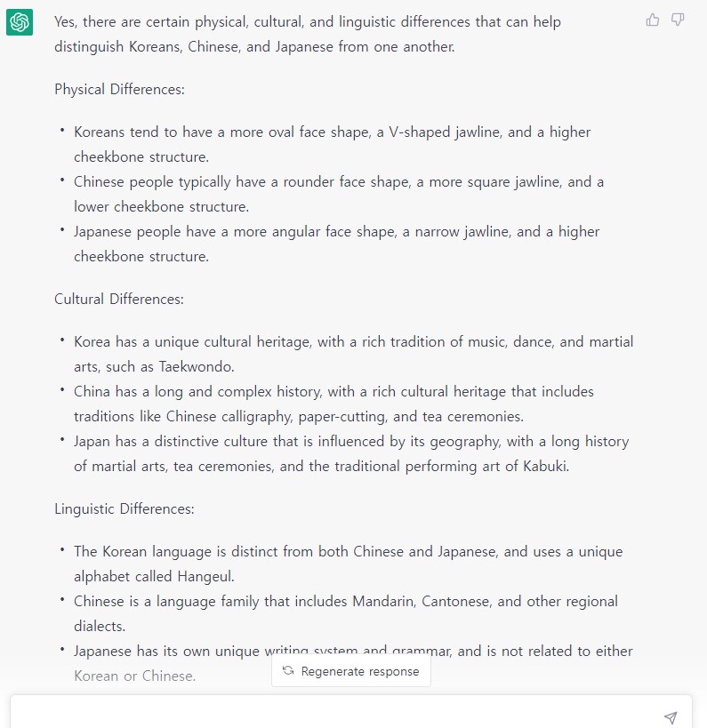Viewport: 707px width, 728px height.
Task: Click the Regenerate response button
Action: coord(351,671)
